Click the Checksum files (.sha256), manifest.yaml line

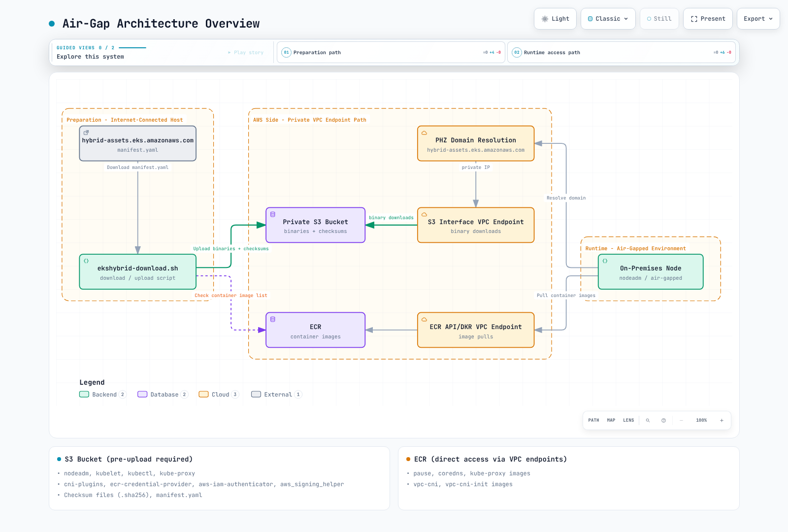coord(133,495)
